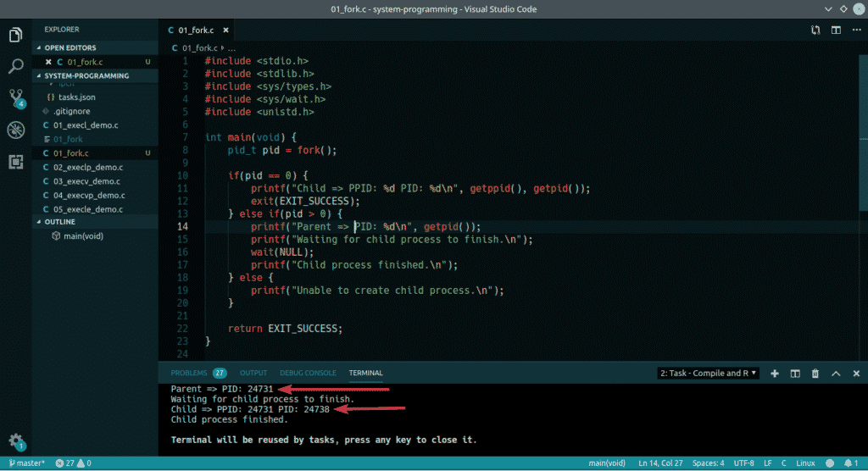This screenshot has height=471, width=868.
Task: Kill the terminal with trash icon
Action: [815, 373]
